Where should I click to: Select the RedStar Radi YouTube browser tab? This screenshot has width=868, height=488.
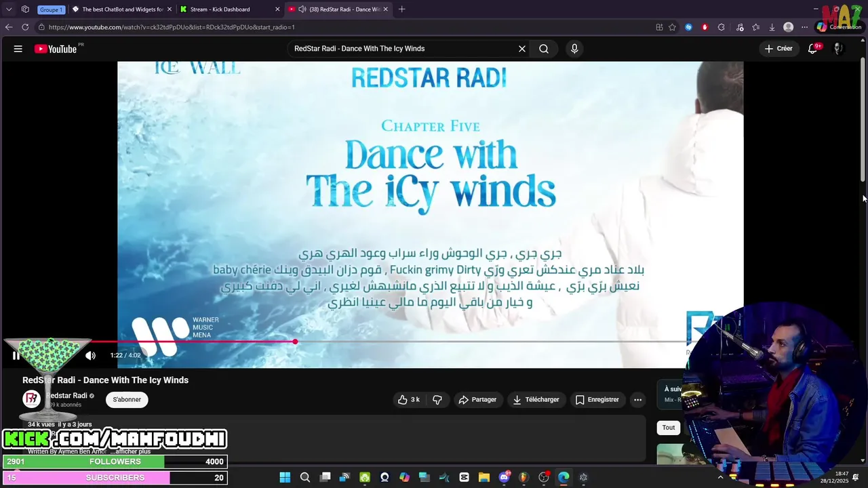click(x=338, y=9)
